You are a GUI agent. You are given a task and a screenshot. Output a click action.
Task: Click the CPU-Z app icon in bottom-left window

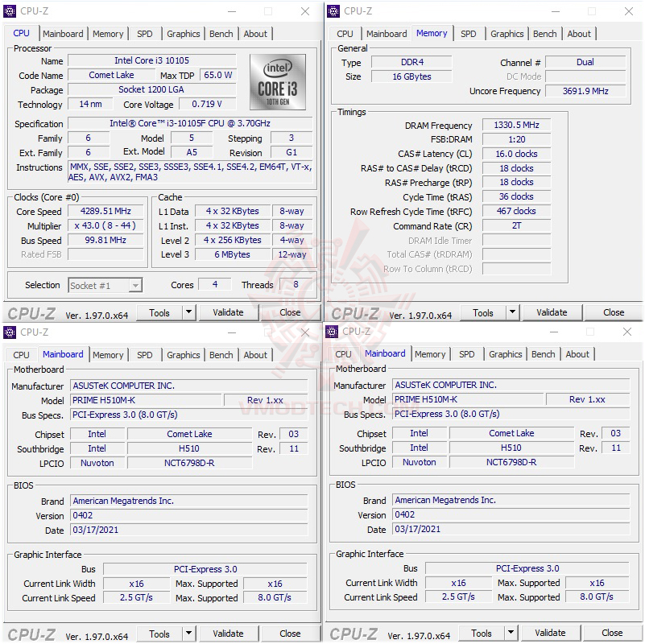(10, 332)
